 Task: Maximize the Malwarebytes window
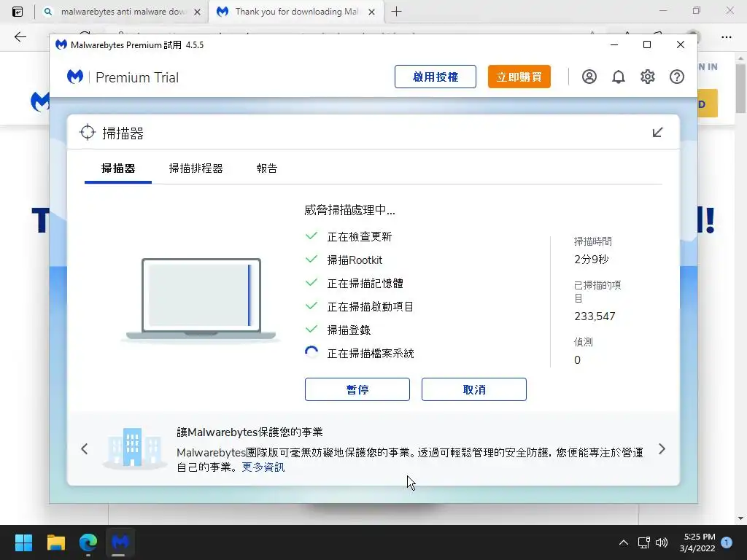(647, 44)
